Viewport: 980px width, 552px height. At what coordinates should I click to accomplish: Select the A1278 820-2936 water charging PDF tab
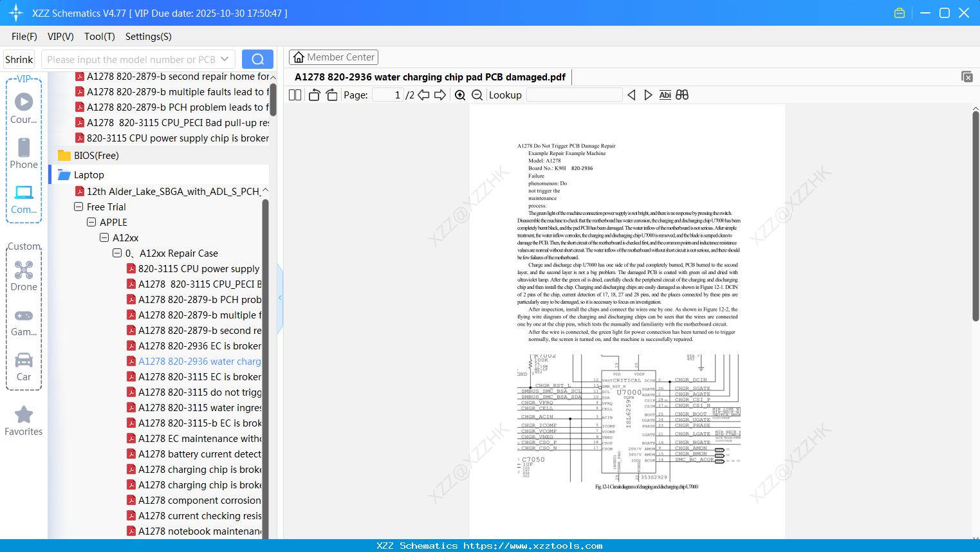[x=430, y=77]
